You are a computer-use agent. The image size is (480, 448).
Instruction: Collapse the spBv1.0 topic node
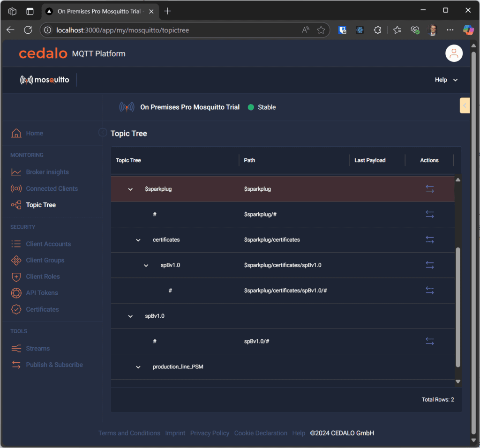click(x=130, y=316)
